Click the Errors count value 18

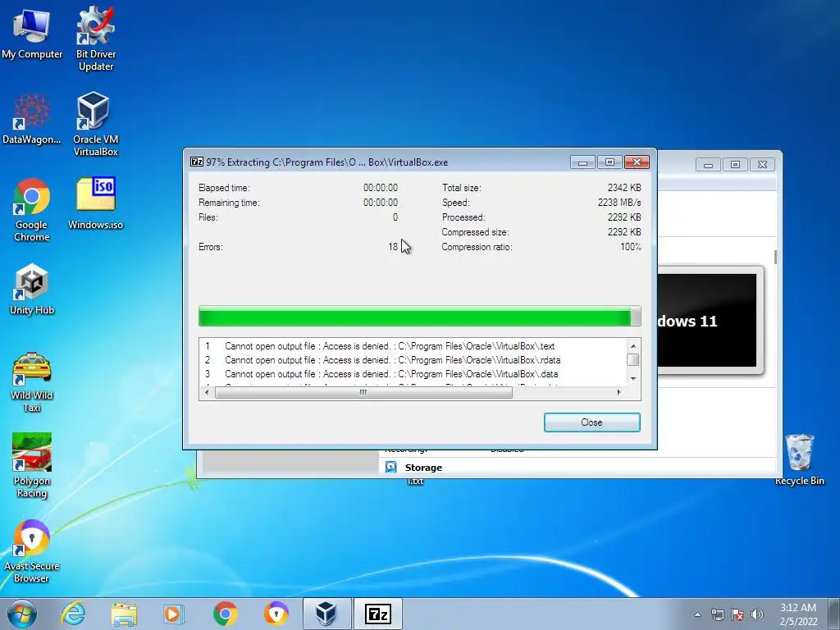[393, 246]
